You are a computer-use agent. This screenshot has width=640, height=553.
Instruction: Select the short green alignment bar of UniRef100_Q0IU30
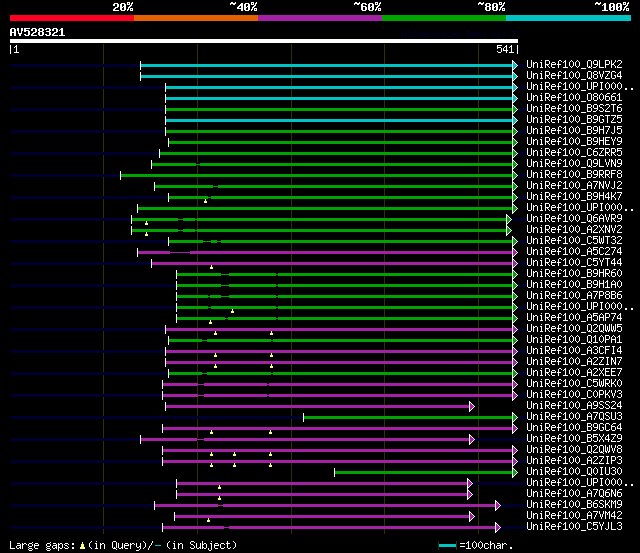424,472
